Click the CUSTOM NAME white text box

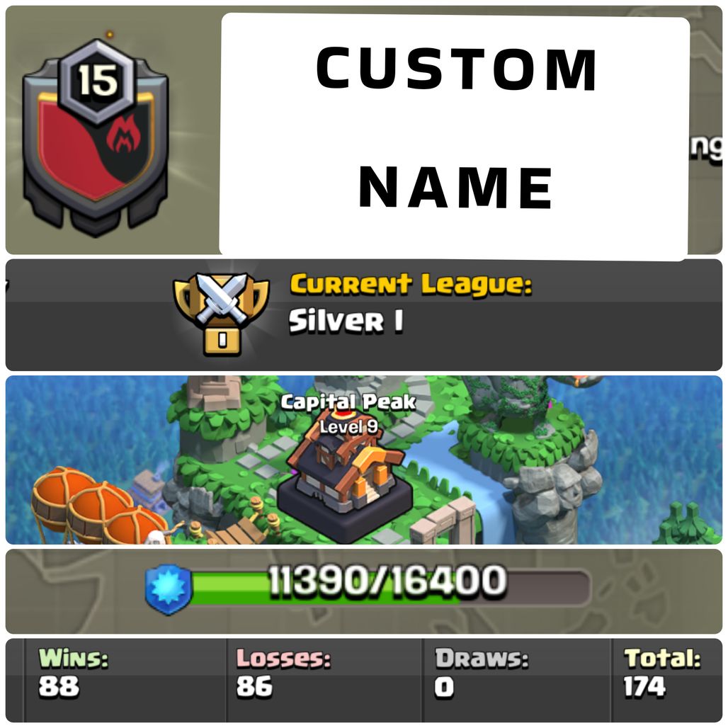(454, 135)
